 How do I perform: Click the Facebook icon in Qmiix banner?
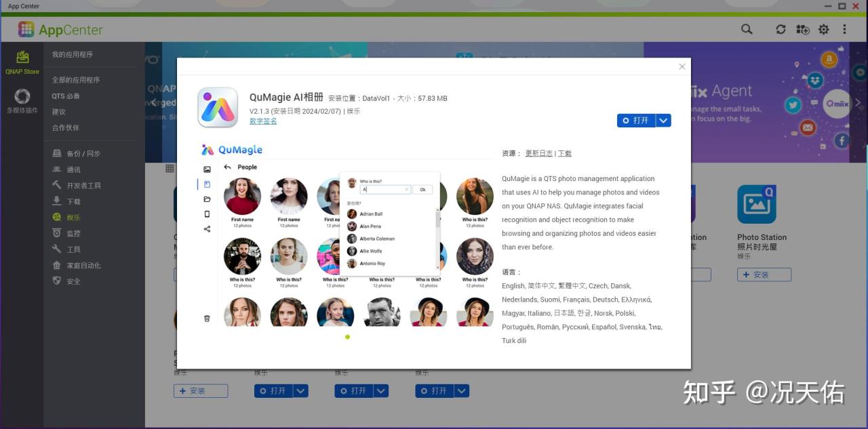pos(842,141)
